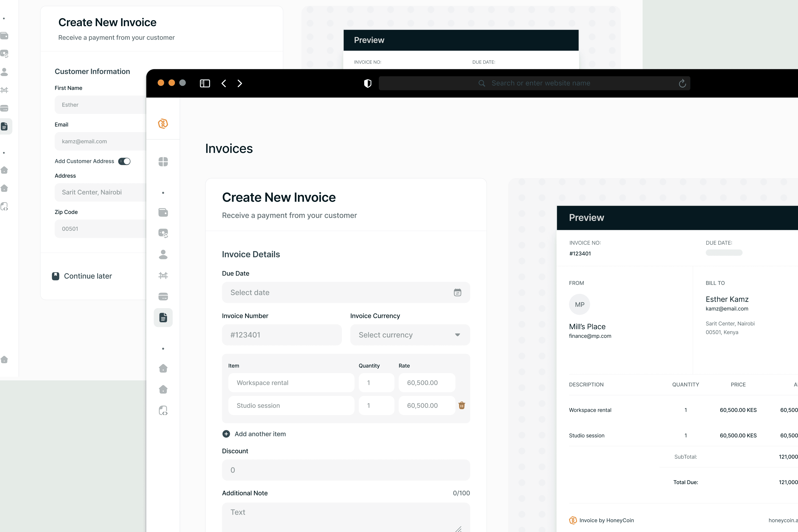The width and height of the screenshot is (798, 532).
Task: Click the Studio session row in preview table
Action: pos(683,435)
